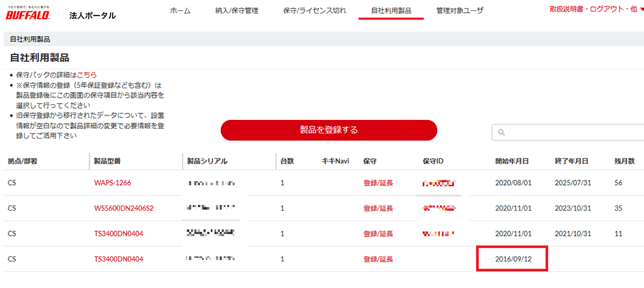Open TS3400DN0404 starting 2016/09/12
Screen dimensions: 644x288
(x=118, y=259)
